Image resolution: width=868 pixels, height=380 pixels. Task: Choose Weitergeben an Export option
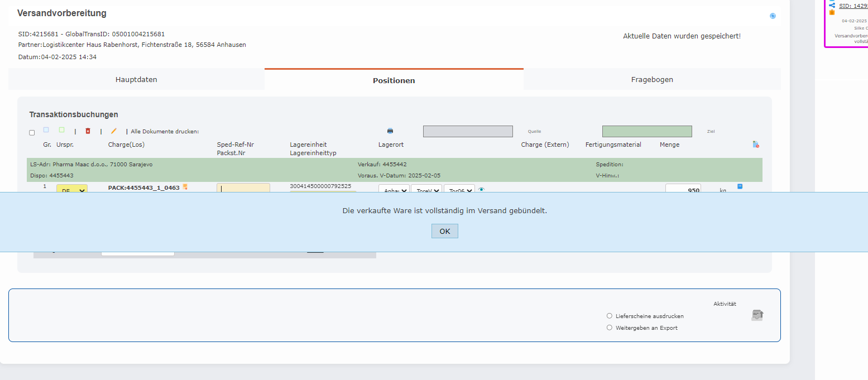point(609,328)
